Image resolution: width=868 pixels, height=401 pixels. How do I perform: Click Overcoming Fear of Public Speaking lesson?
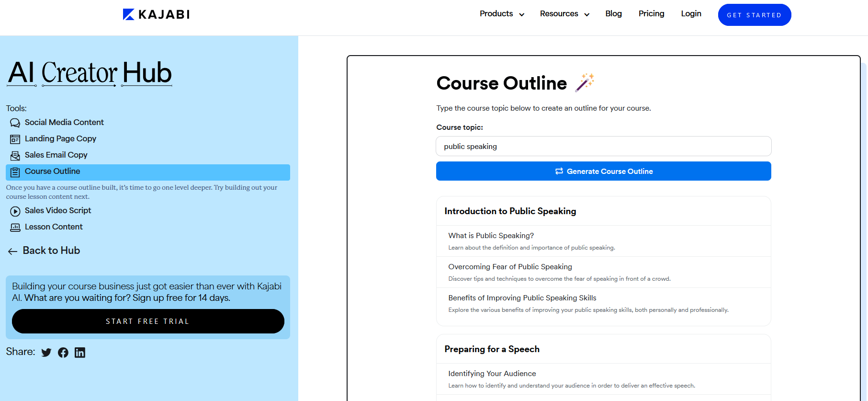510,267
